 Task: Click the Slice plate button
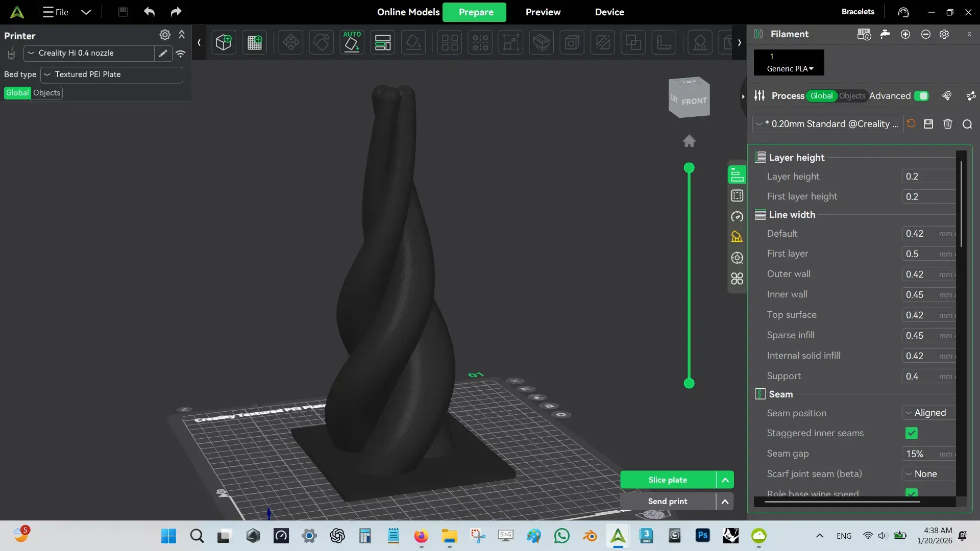click(x=668, y=480)
